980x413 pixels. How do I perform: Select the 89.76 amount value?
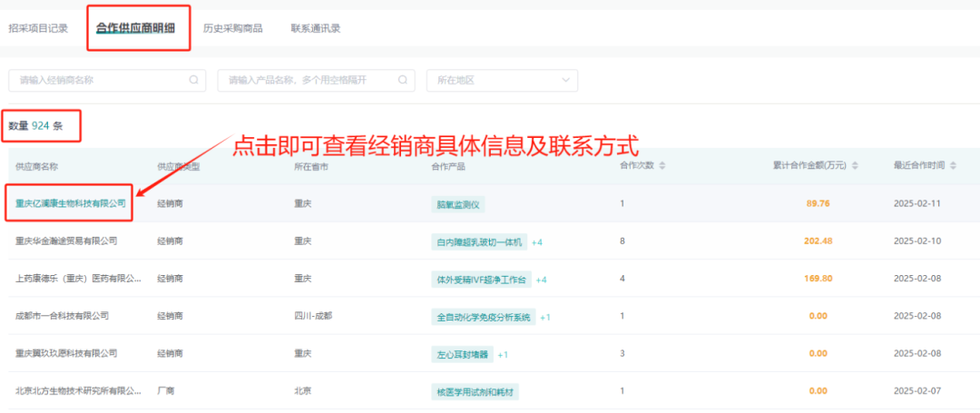coord(818,203)
